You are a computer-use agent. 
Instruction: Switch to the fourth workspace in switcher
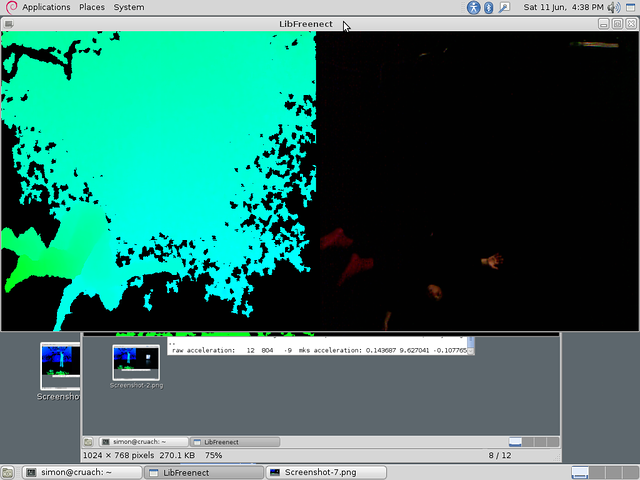[x=630, y=472]
